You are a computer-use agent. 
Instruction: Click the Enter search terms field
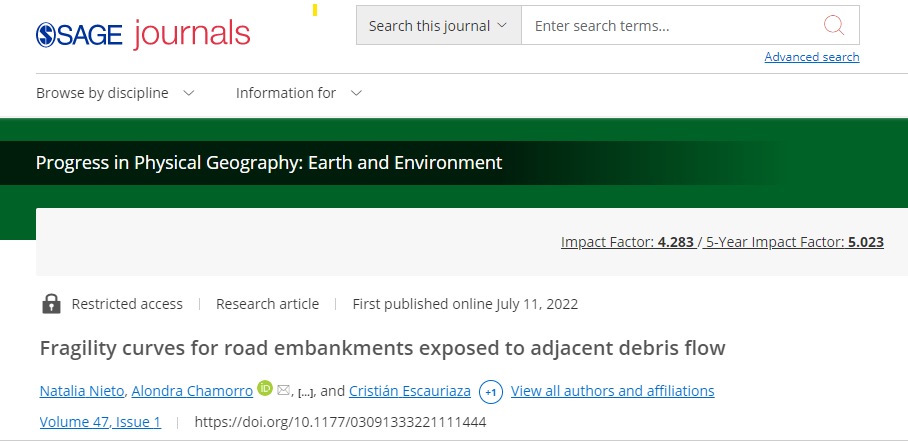point(672,25)
